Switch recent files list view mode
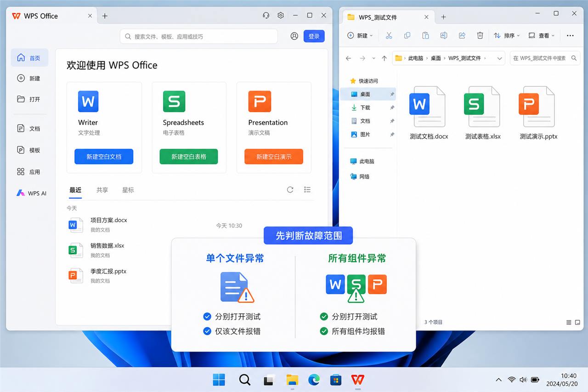The height and width of the screenshot is (392, 588). click(x=307, y=190)
